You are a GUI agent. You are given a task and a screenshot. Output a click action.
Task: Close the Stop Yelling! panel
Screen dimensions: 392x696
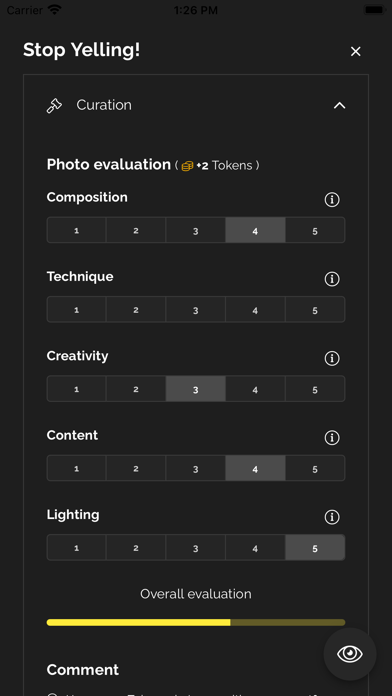[x=355, y=51]
